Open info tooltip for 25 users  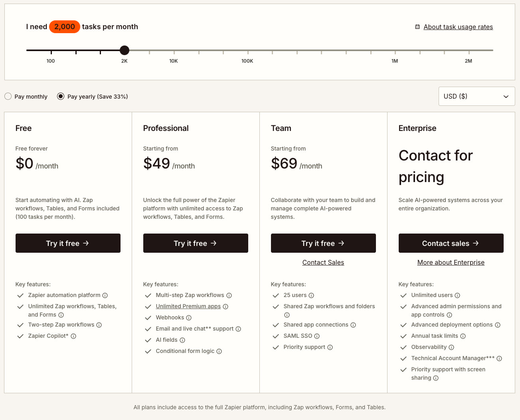pos(311,295)
